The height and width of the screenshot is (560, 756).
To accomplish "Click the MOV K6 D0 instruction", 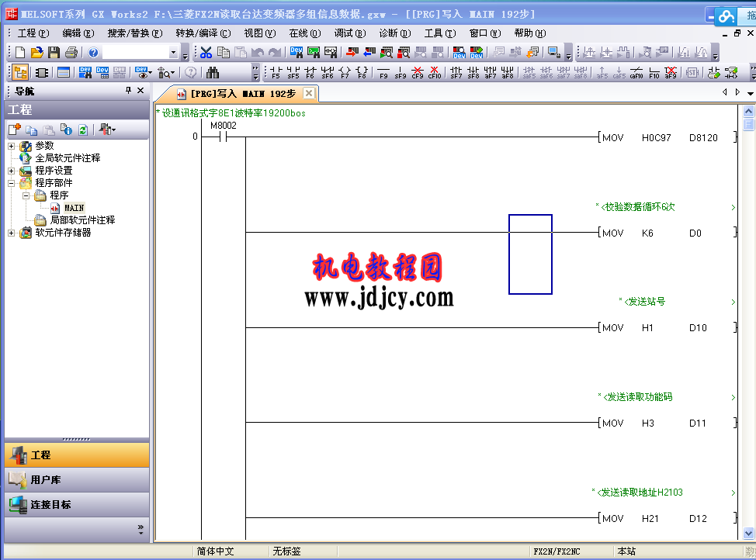I will tap(668, 233).
